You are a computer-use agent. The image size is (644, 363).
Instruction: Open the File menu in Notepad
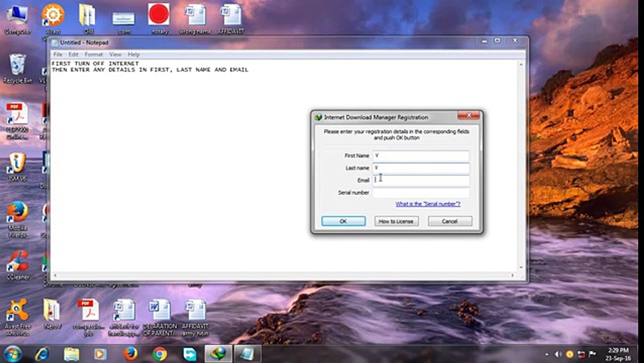tap(58, 54)
